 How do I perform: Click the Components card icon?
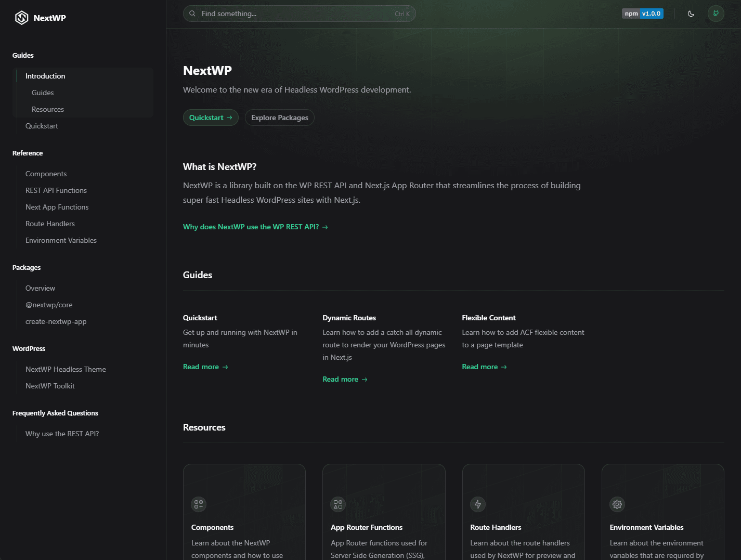pyautogui.click(x=199, y=504)
